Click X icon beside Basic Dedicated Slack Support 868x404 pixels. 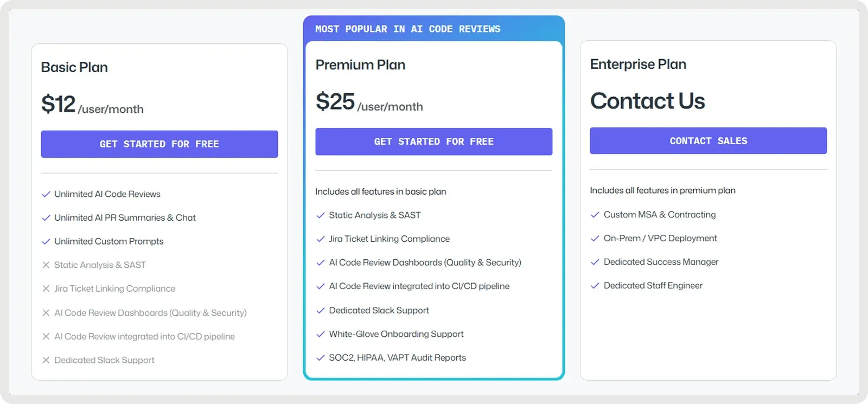point(46,360)
